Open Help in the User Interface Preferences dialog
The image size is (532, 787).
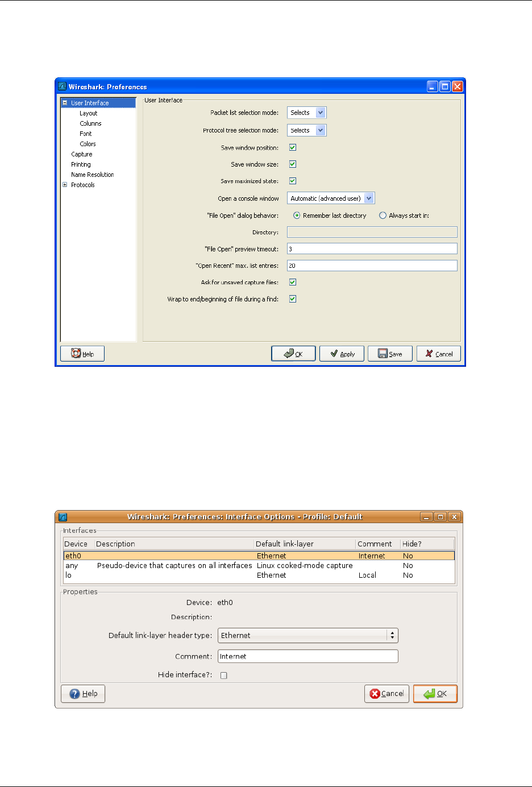click(82, 354)
